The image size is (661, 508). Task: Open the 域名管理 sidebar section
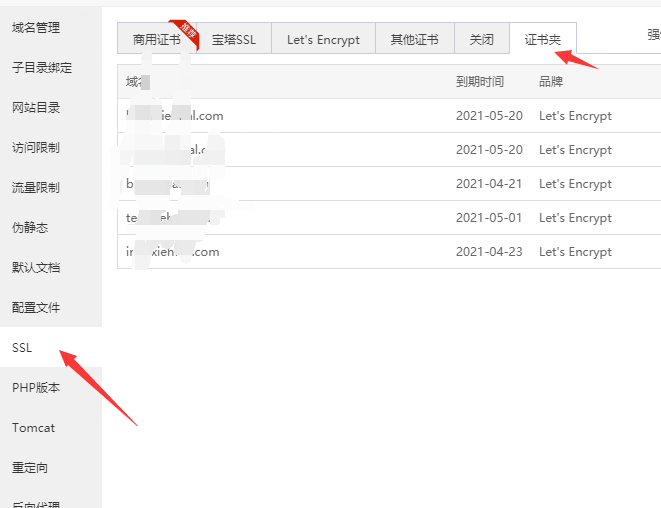point(36,28)
